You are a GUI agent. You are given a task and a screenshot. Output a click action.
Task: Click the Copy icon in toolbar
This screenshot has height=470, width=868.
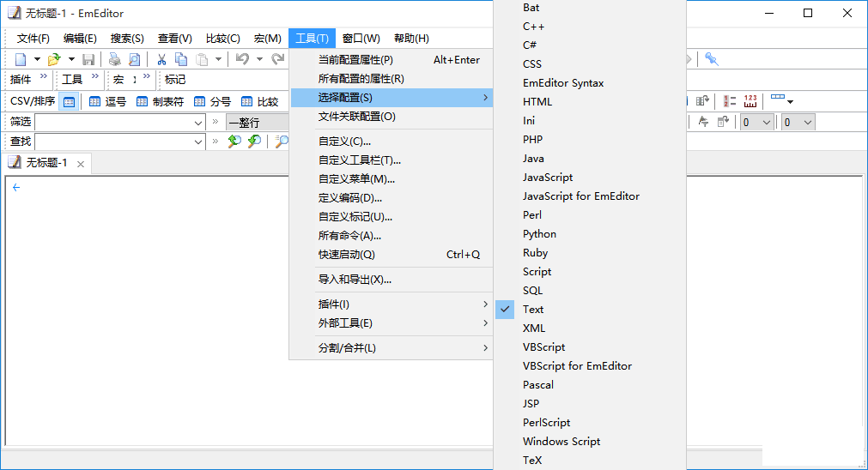coord(181,59)
